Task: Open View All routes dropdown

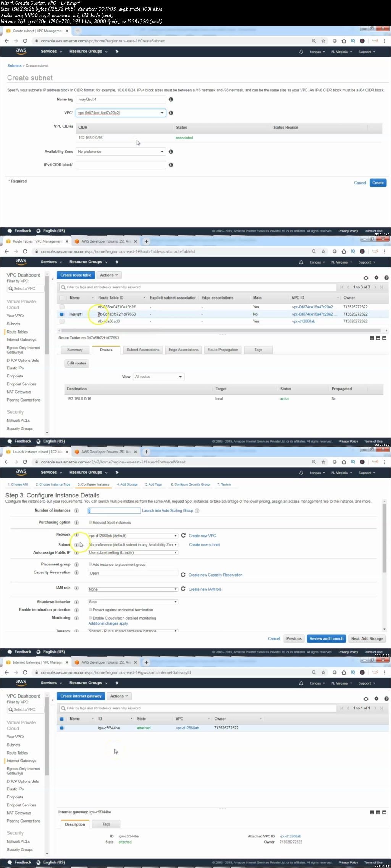Action: click(x=158, y=377)
